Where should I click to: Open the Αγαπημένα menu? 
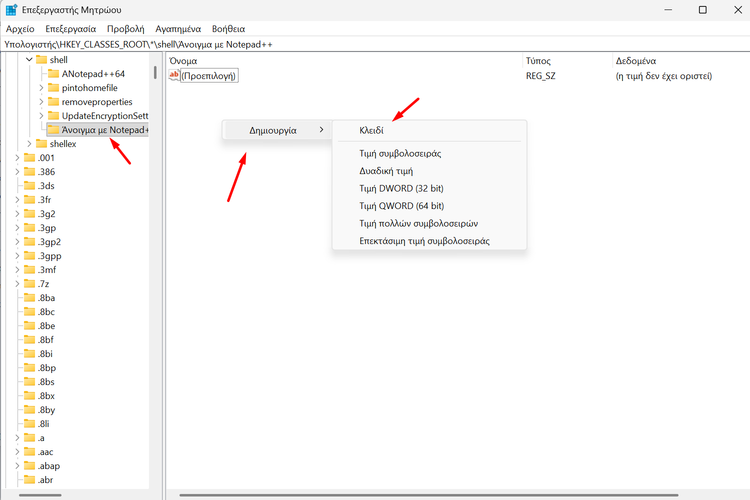[x=176, y=29]
